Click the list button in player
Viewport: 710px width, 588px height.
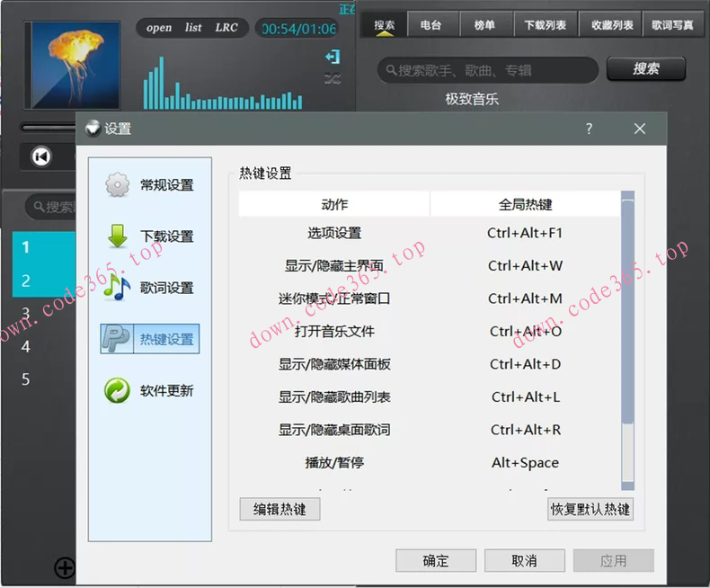tap(193, 28)
